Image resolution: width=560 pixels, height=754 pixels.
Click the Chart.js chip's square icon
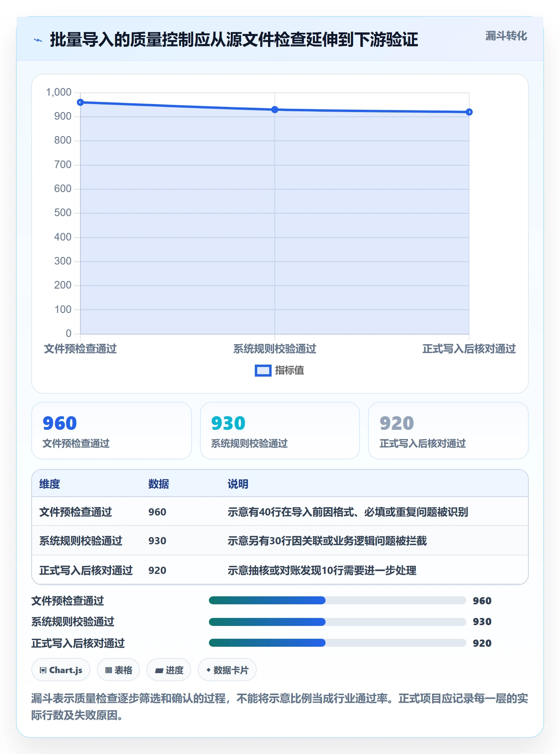(43, 670)
